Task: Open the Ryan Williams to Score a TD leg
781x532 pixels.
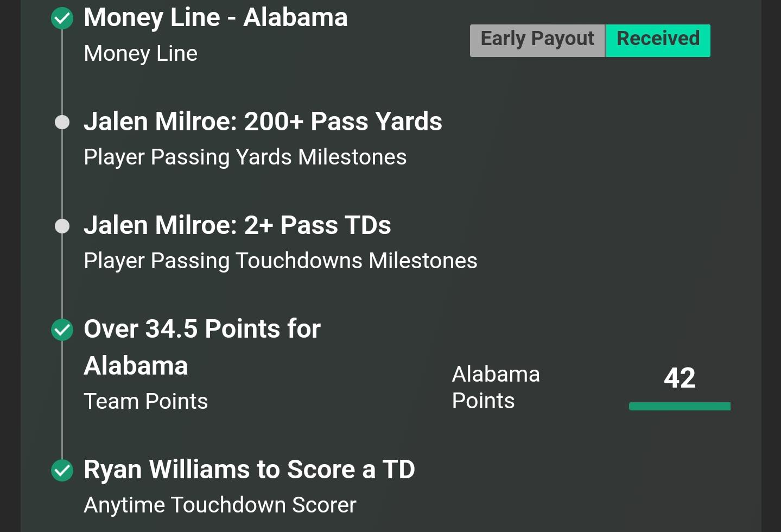Action: (x=249, y=470)
